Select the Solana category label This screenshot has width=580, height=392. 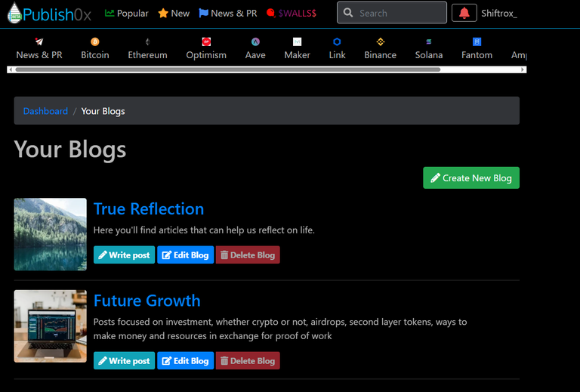coord(429,54)
